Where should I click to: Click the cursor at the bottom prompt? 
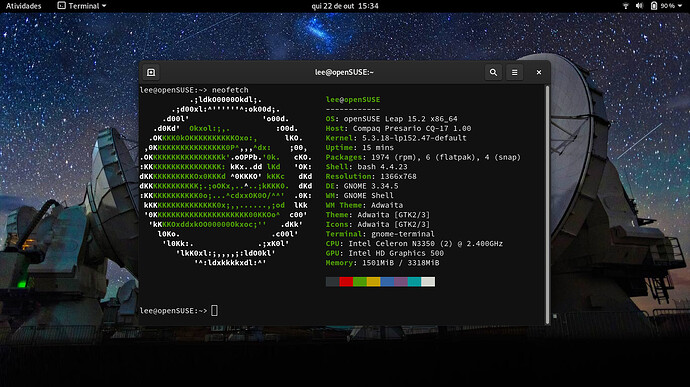(x=214, y=310)
